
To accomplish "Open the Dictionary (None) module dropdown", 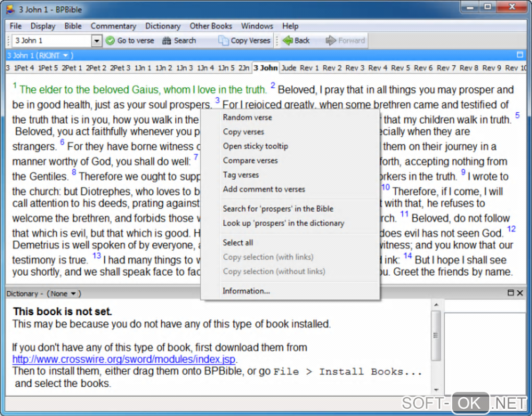I will pyautogui.click(x=74, y=293).
